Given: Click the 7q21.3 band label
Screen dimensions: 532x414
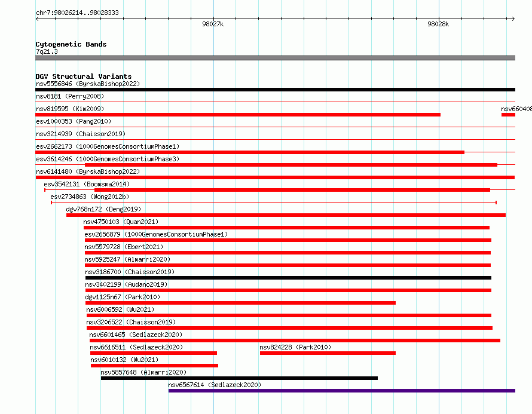Looking at the screenshot, I should point(47,51).
